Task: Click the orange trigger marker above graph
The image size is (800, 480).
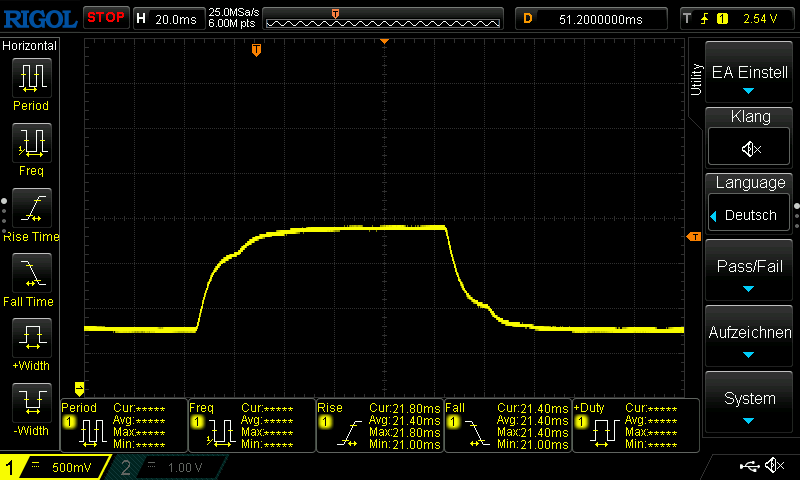Action: pos(257,49)
